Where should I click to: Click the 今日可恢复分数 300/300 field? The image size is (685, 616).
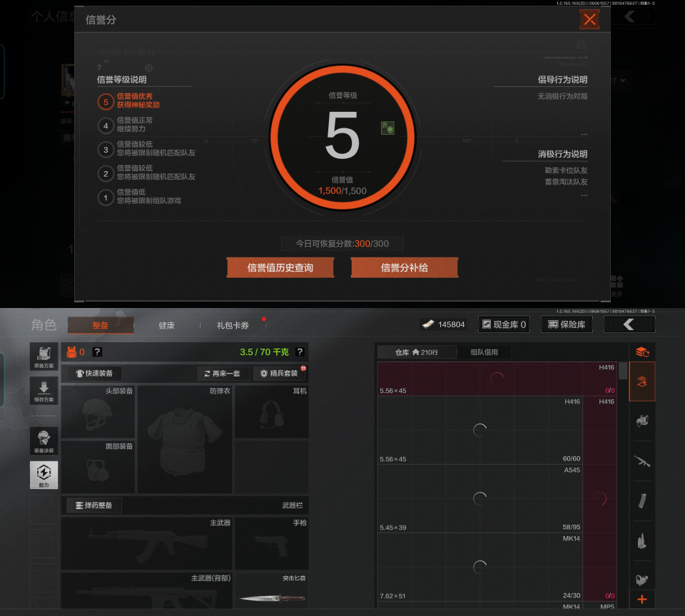tap(342, 244)
